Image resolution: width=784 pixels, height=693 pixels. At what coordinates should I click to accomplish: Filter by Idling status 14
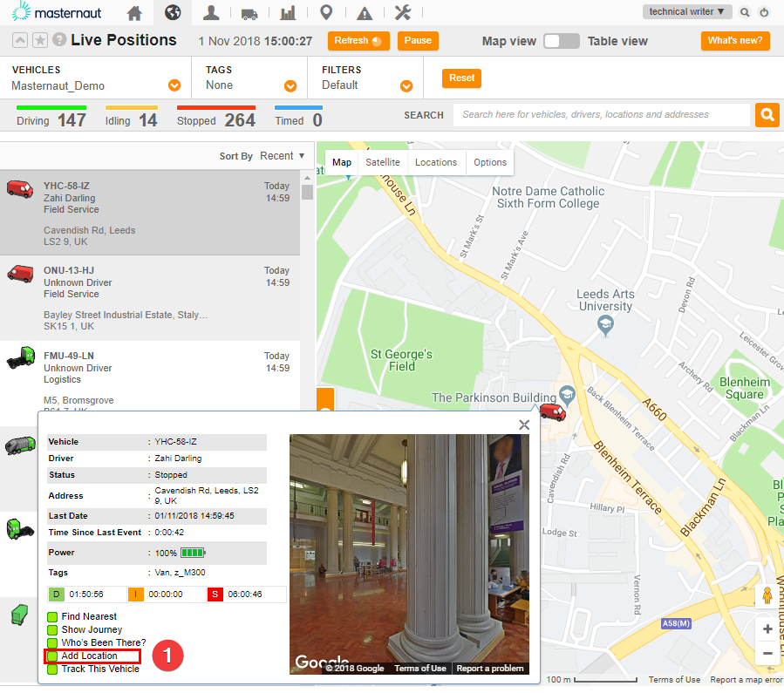point(132,117)
